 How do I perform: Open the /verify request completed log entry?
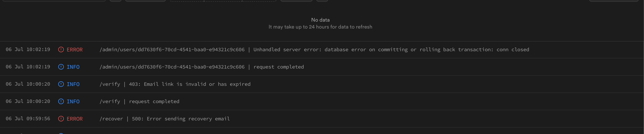coord(139,101)
